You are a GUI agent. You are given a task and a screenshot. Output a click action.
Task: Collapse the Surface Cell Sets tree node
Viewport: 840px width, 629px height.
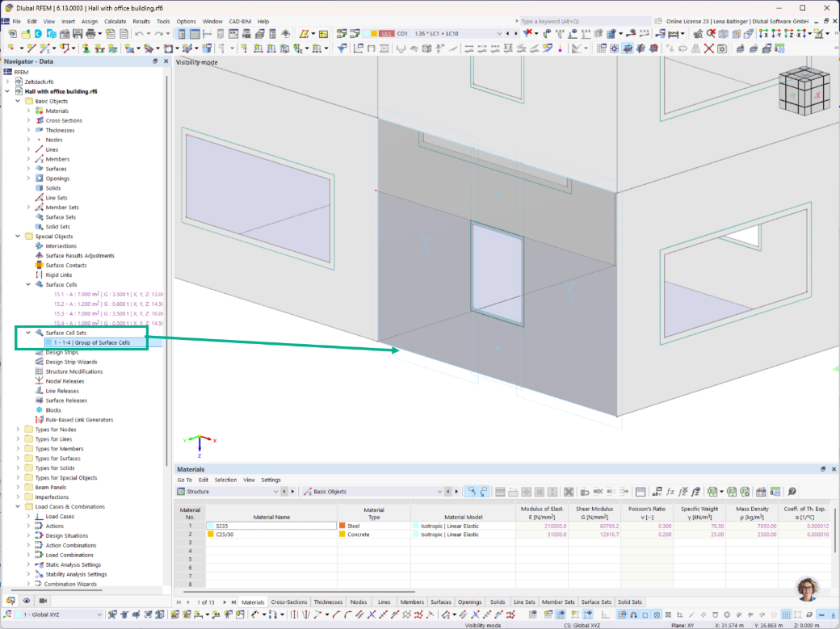pos(28,333)
